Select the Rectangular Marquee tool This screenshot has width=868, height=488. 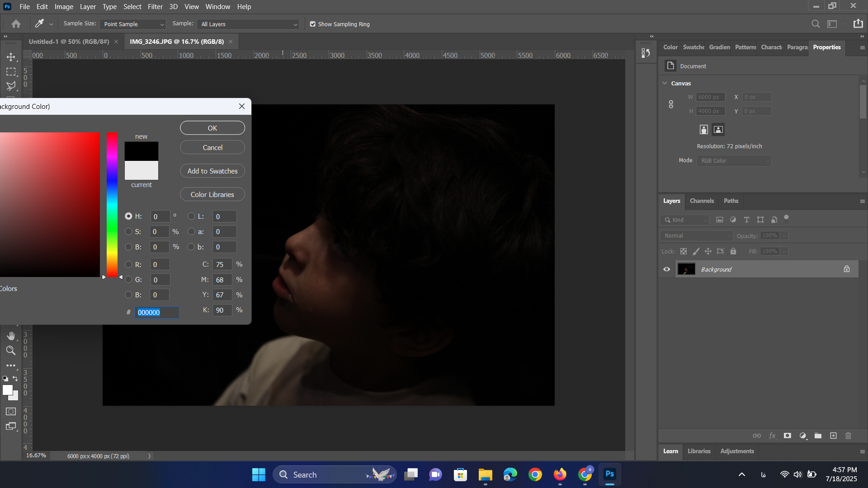coord(11,72)
